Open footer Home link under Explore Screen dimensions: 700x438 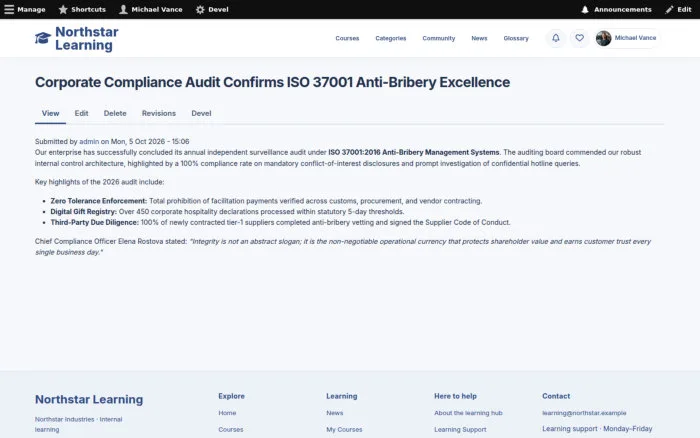227,413
